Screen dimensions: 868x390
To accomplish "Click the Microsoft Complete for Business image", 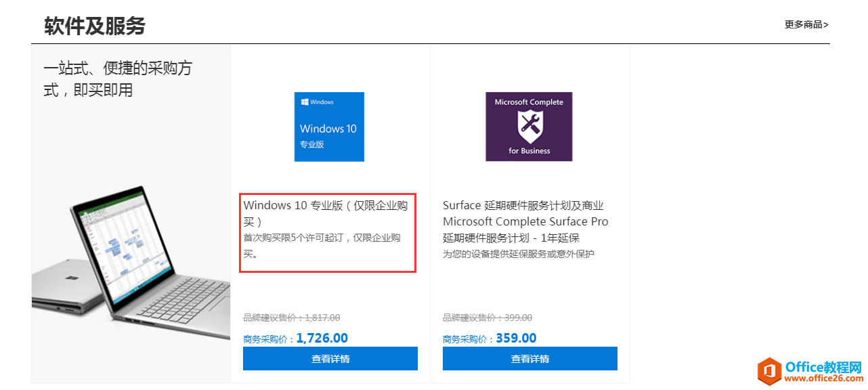I will point(529,127).
